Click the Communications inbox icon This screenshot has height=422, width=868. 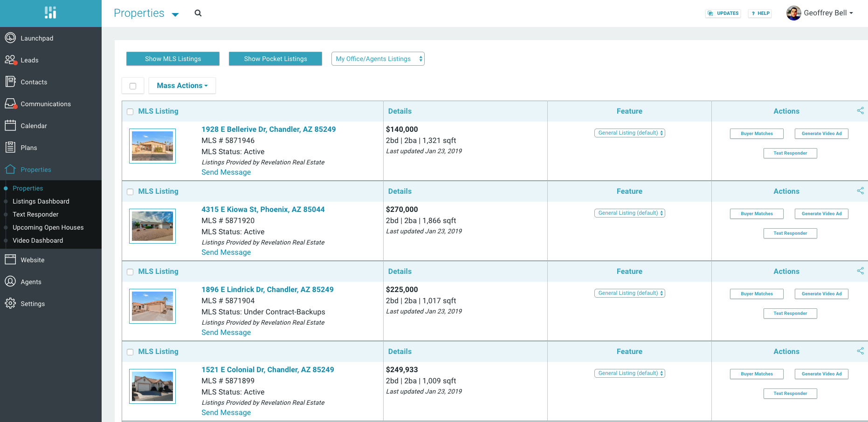click(10, 103)
